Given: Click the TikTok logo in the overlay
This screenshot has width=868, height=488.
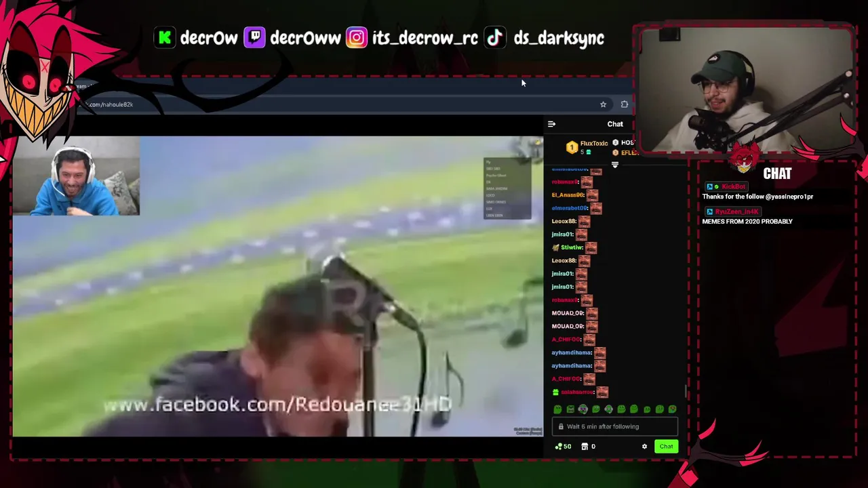Looking at the screenshot, I should (x=495, y=38).
